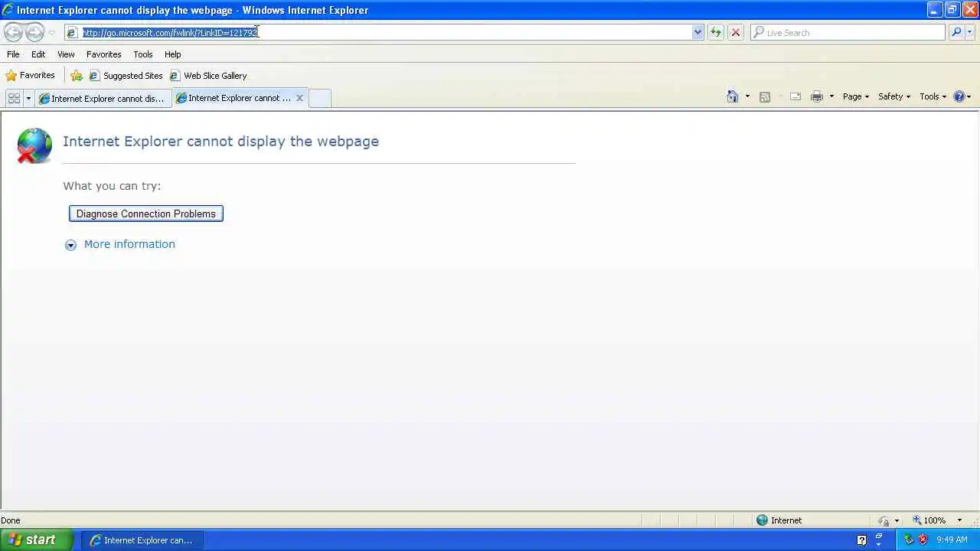This screenshot has width=980, height=551.
Task: Click the page icon in address bar
Action: [x=72, y=33]
